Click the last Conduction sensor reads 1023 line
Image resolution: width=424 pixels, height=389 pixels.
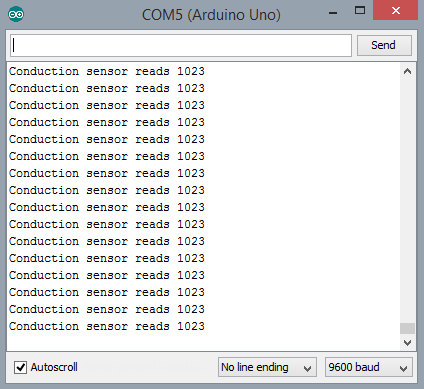(107, 326)
